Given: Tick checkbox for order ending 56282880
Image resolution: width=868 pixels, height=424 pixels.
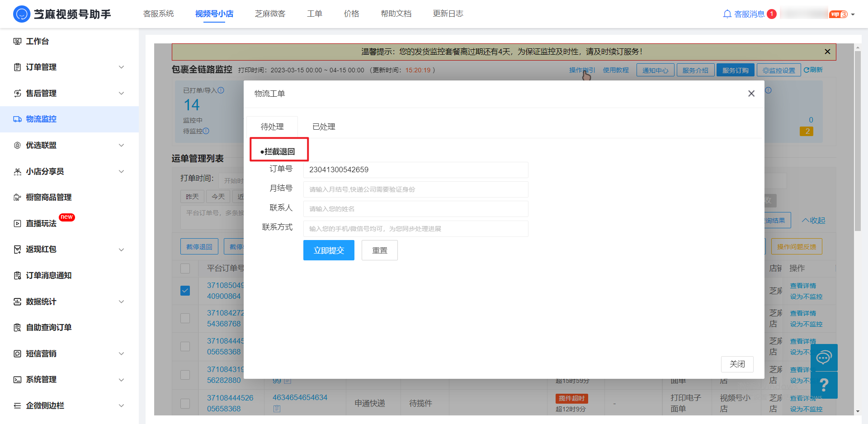Looking at the screenshot, I should tap(185, 375).
